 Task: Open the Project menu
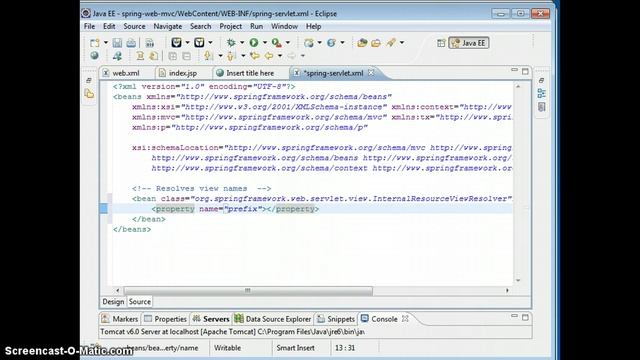click(x=231, y=26)
